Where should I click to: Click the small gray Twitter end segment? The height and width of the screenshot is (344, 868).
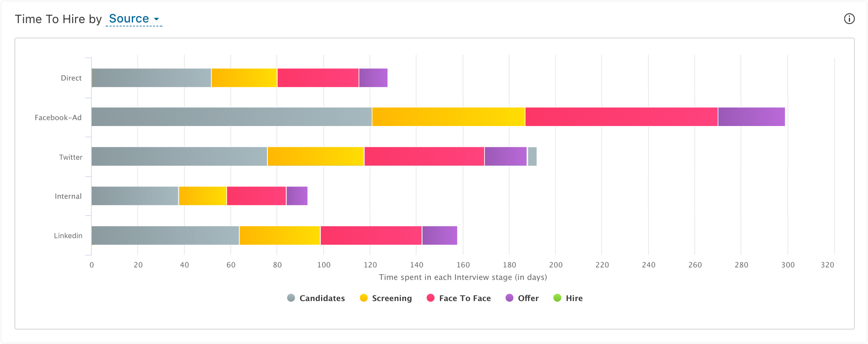tap(532, 156)
